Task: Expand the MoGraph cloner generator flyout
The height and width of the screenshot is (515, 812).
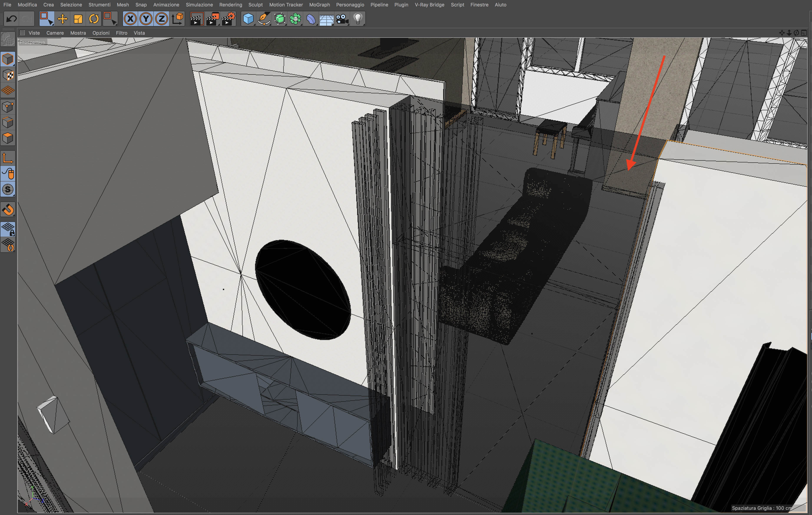Action: coord(295,19)
